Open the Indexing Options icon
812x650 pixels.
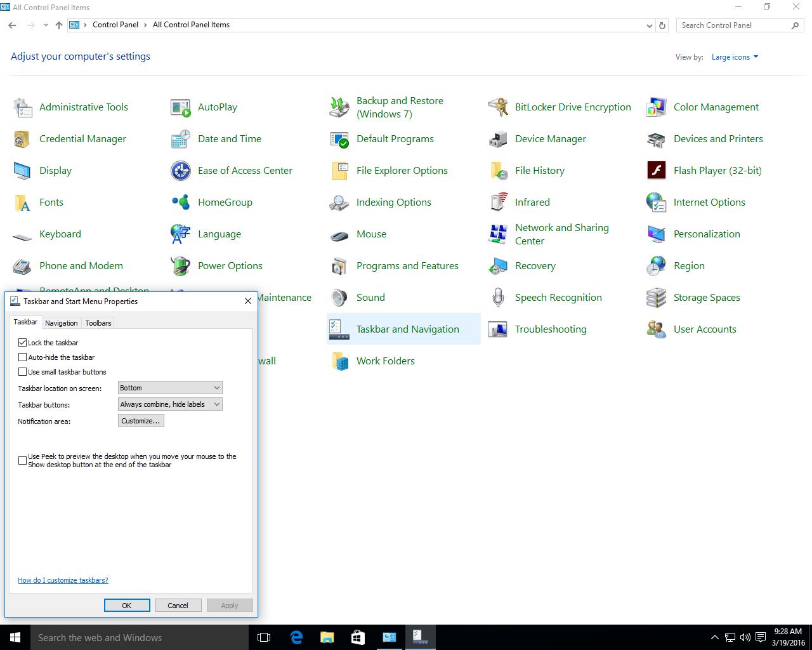[339, 202]
